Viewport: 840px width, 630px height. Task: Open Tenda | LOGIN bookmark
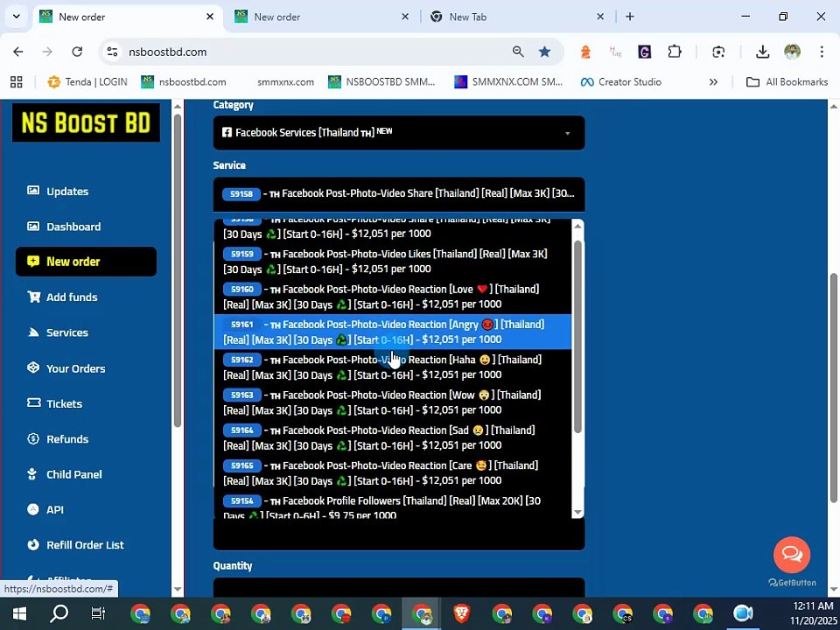[x=87, y=82]
